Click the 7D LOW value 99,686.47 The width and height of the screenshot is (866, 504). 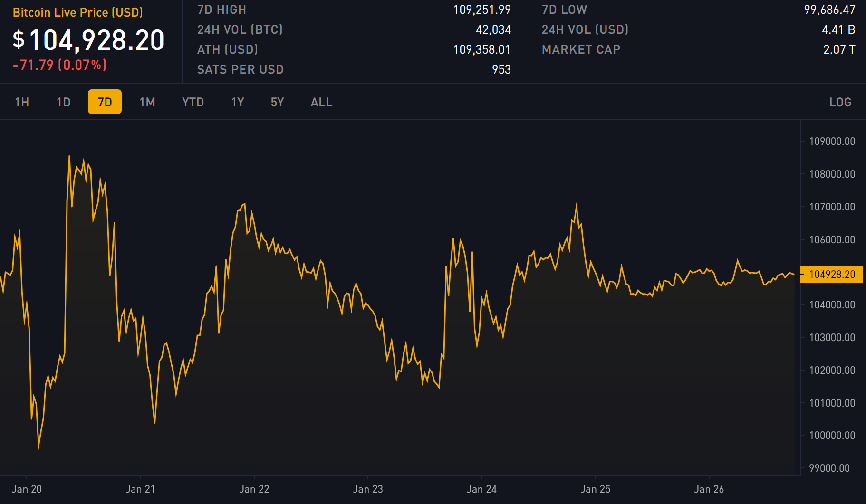click(830, 10)
